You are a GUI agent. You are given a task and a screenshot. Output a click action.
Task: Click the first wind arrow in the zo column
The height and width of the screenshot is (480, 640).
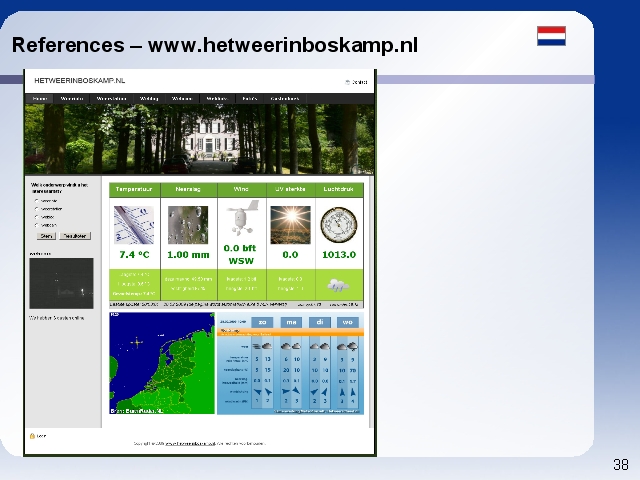coord(257,392)
